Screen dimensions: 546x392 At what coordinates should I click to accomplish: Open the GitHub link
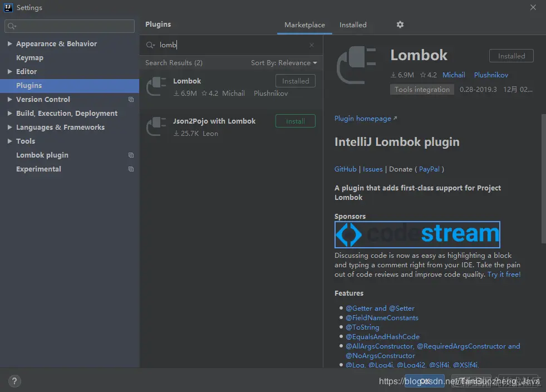(346, 169)
